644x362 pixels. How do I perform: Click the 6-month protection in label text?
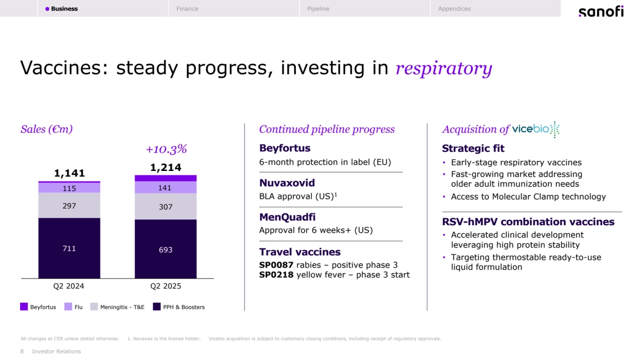click(x=325, y=162)
